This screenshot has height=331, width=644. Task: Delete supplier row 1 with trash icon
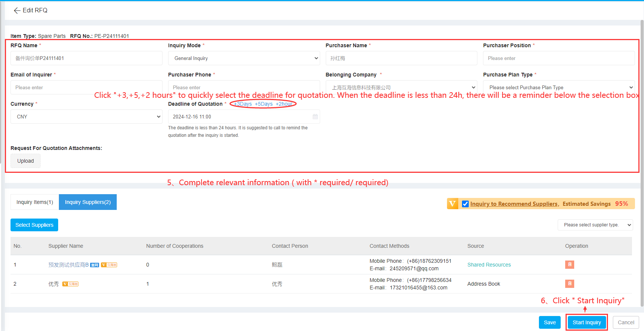(x=569, y=265)
